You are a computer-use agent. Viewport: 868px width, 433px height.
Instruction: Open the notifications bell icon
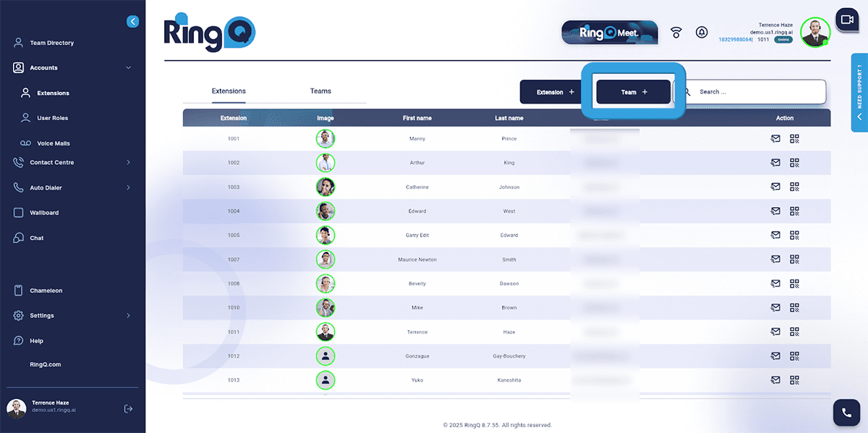[701, 33]
